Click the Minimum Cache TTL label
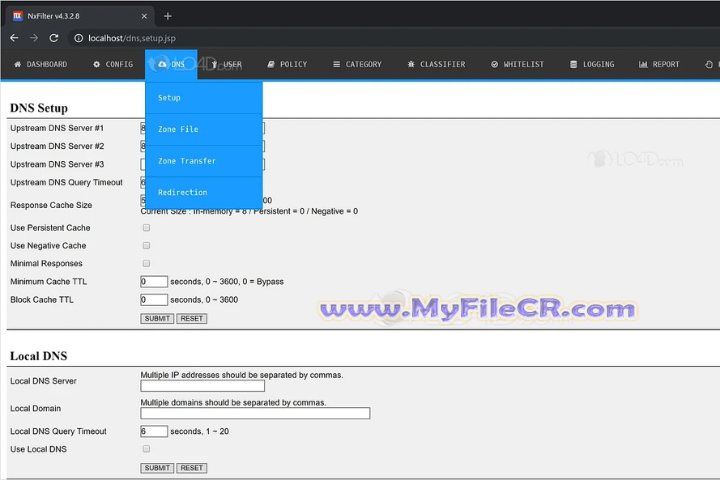This screenshot has width=720, height=480. 48,282
